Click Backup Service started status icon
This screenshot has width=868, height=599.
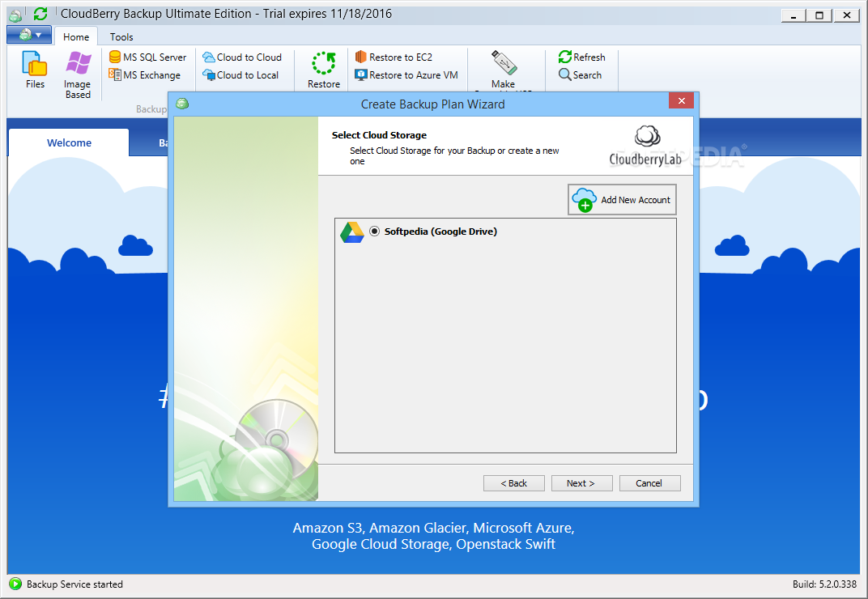[15, 584]
